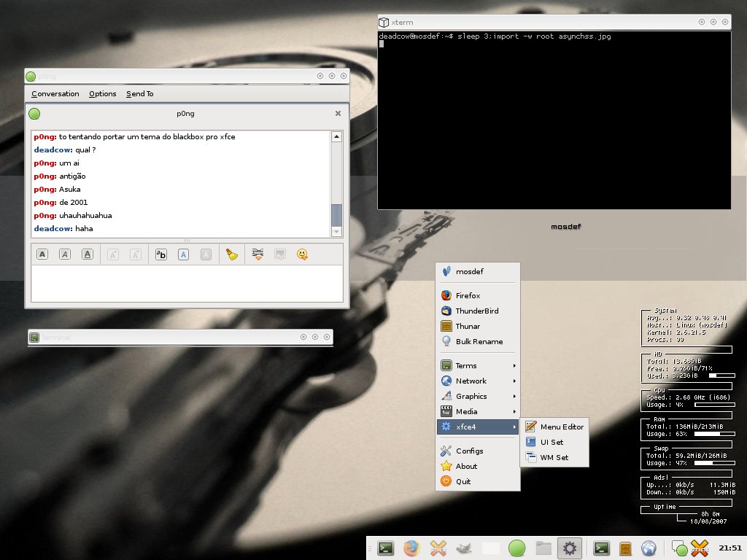
Task: Launch Firefox from the desktop menu
Action: (x=478, y=295)
